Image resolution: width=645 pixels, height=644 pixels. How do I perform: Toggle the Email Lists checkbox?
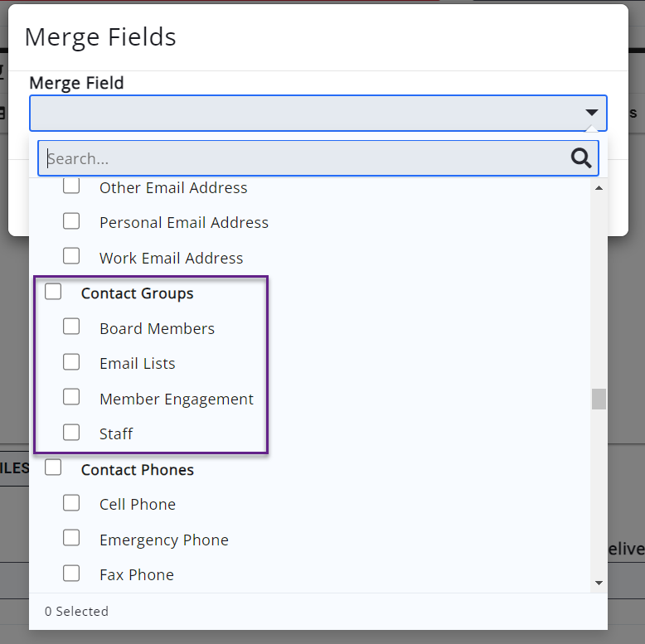click(x=71, y=362)
